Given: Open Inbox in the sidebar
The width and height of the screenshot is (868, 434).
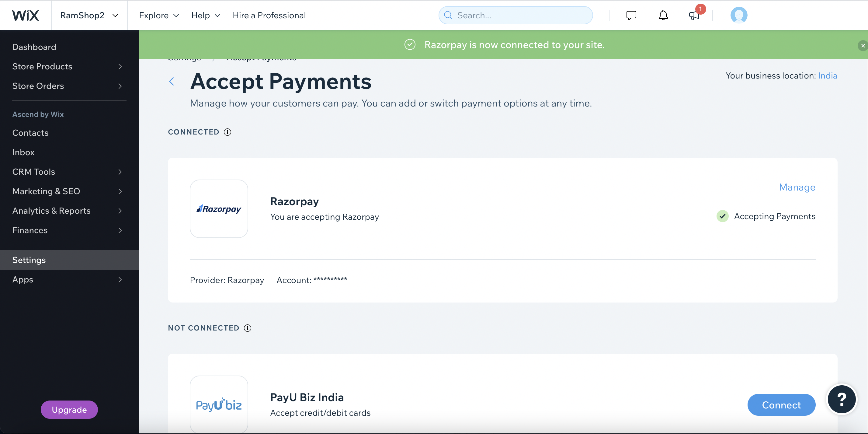Looking at the screenshot, I should (23, 152).
